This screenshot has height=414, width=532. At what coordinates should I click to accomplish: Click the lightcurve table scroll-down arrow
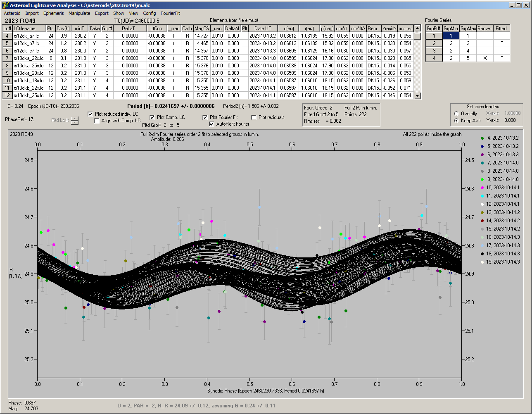coord(418,95)
